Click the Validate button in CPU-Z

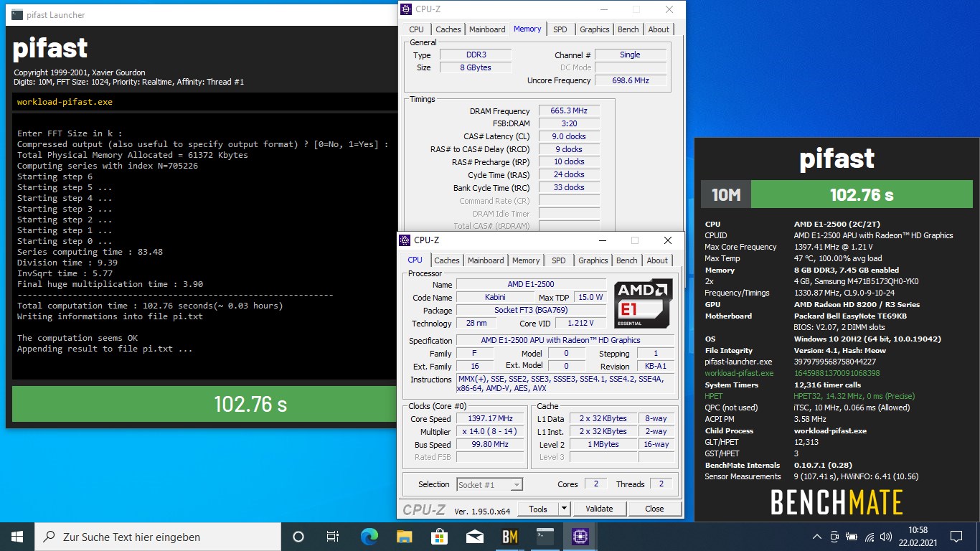tap(599, 509)
